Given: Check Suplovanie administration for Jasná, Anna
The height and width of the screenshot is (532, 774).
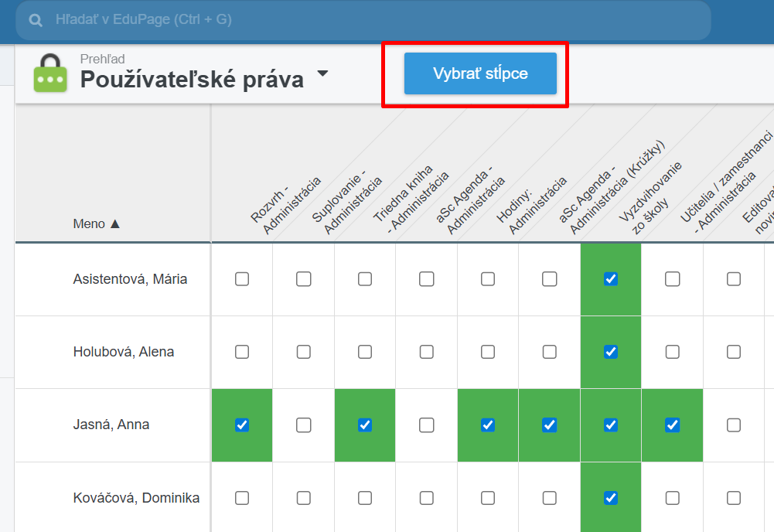Looking at the screenshot, I should pos(304,425).
